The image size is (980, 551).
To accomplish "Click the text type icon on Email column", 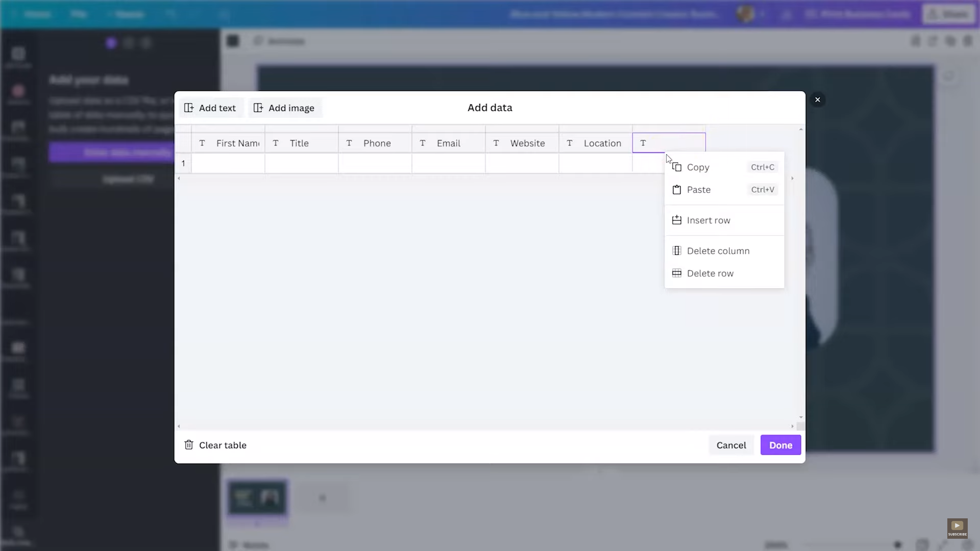I will (423, 143).
